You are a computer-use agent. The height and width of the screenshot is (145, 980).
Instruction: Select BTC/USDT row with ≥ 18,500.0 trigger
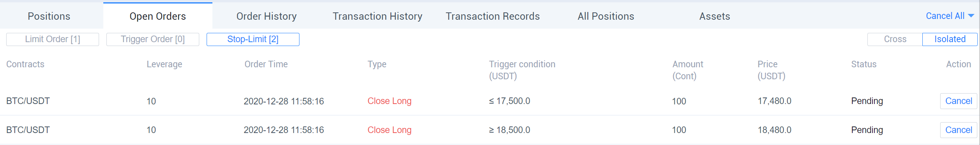point(489,130)
